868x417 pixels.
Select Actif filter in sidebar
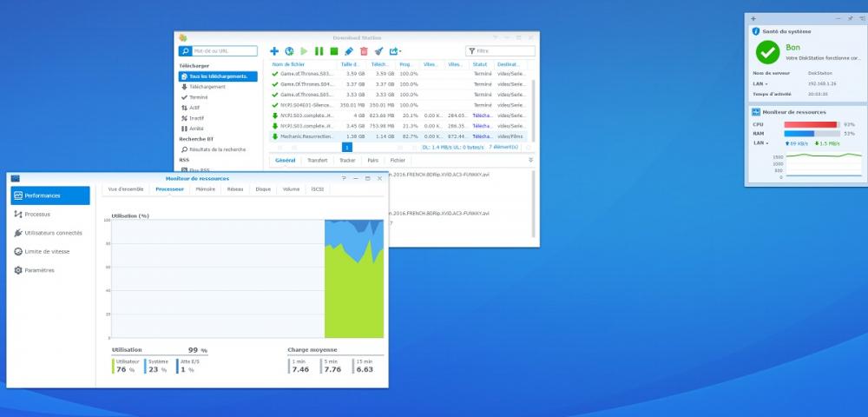point(190,108)
